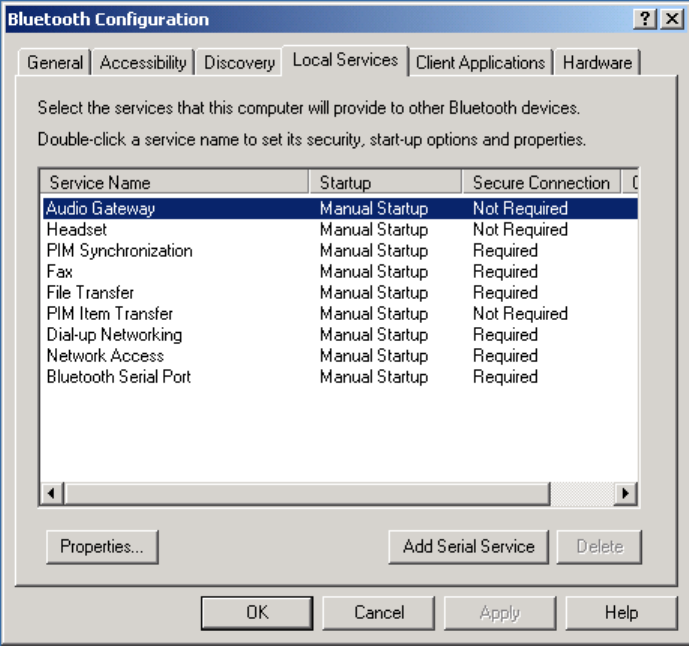Image resolution: width=689 pixels, height=646 pixels.
Task: Click the Properties... button
Action: pyautogui.click(x=102, y=547)
